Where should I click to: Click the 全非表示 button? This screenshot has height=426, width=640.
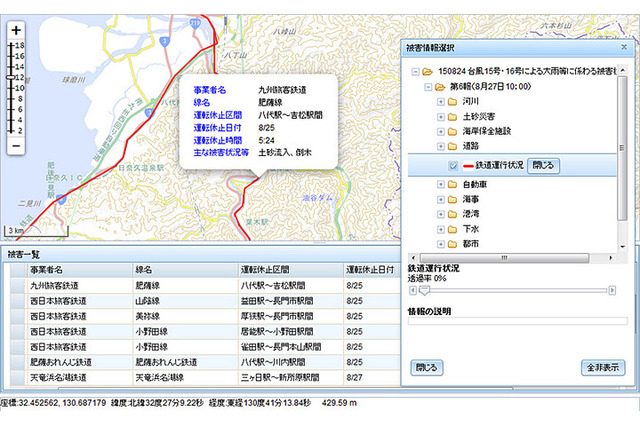[x=603, y=368]
